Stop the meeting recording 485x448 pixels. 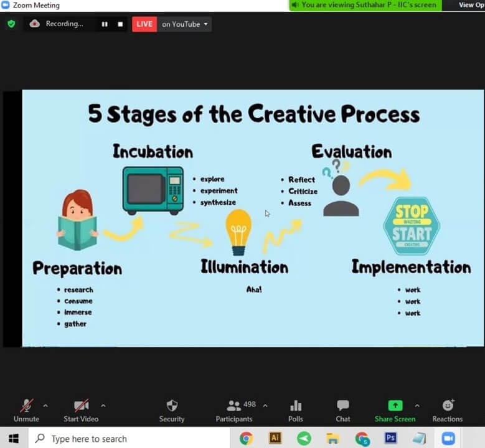point(120,24)
